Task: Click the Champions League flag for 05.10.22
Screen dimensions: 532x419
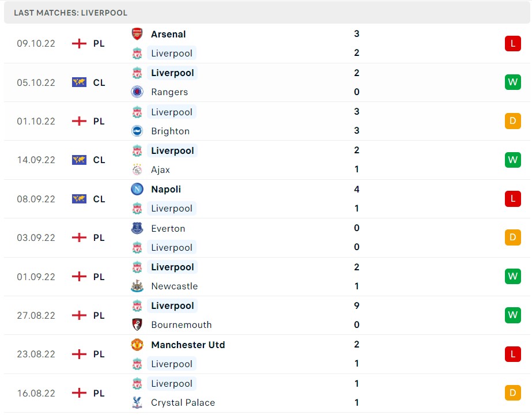Action: 79,82
